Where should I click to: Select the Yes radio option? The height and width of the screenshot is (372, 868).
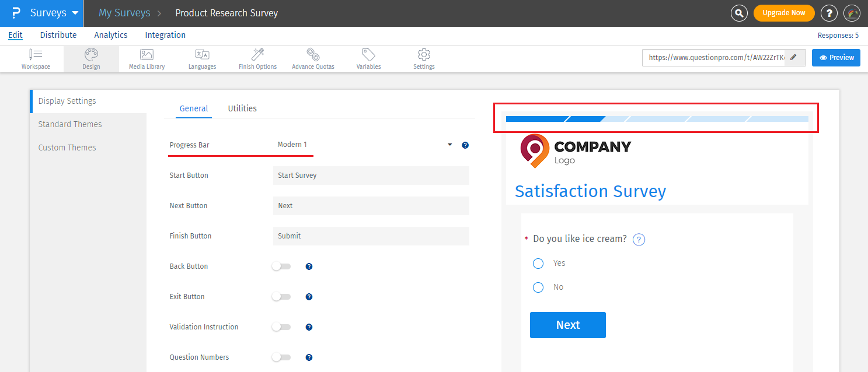(x=538, y=263)
